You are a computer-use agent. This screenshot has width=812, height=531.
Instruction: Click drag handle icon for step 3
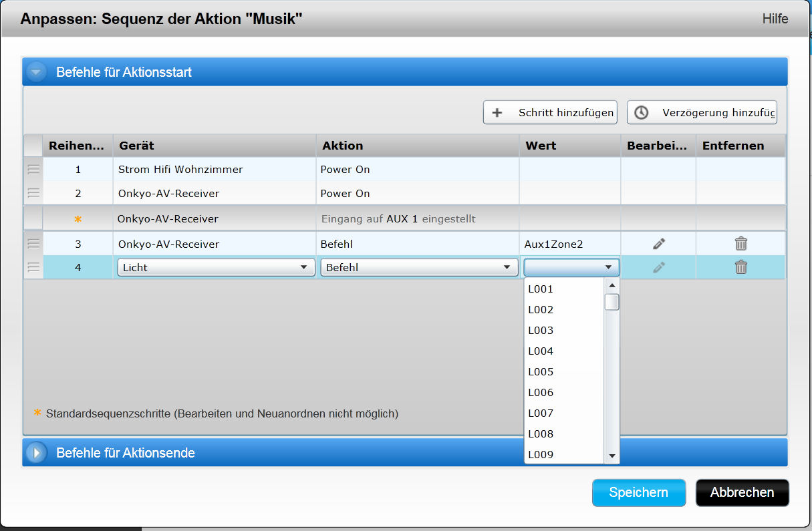(x=33, y=244)
